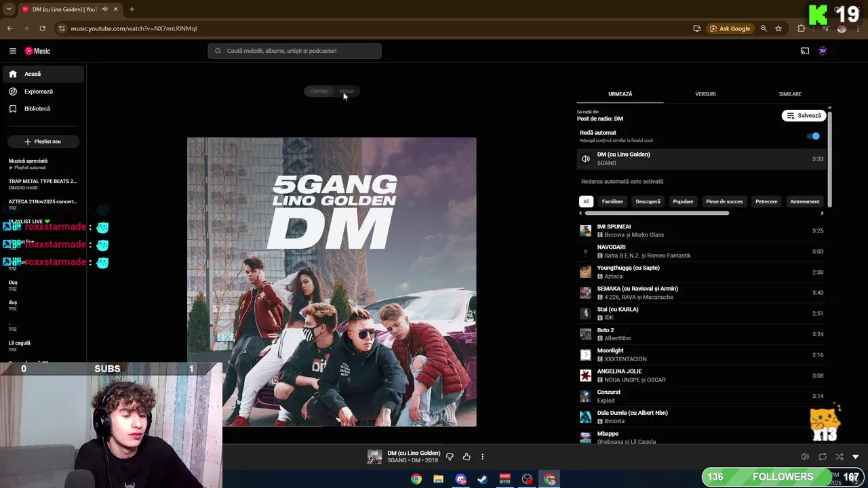Click the browser address bar URL
The width and height of the screenshot is (868, 488).
(134, 28)
